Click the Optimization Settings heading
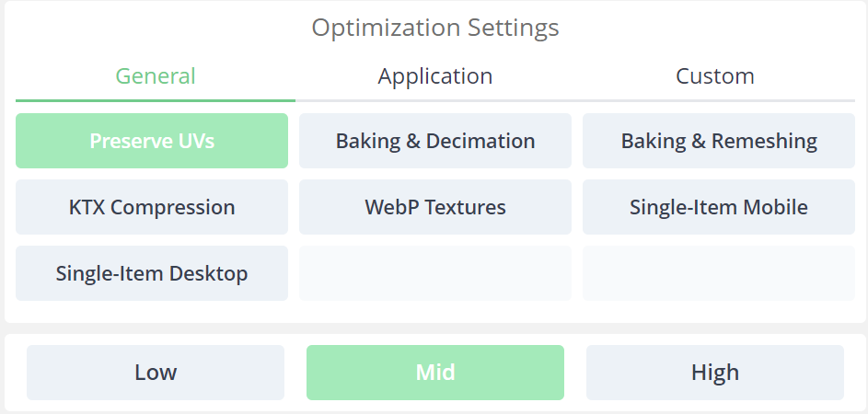Viewport: 868px width, 414px height. [435, 28]
